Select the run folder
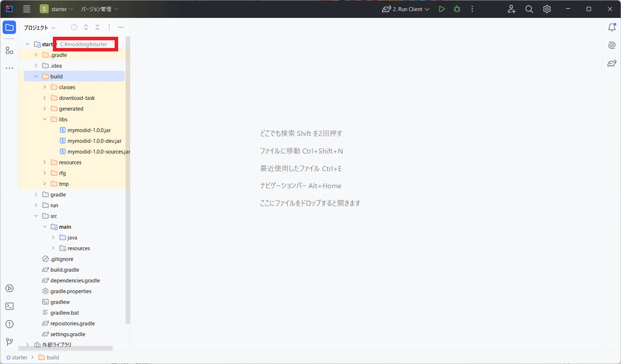Viewport: 621px width, 364px height. (54, 206)
